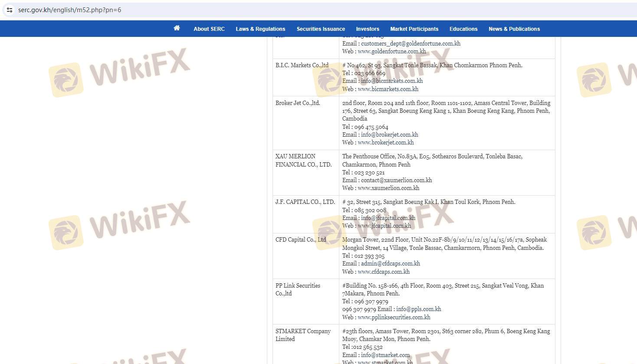Open the Investors menu

click(368, 29)
